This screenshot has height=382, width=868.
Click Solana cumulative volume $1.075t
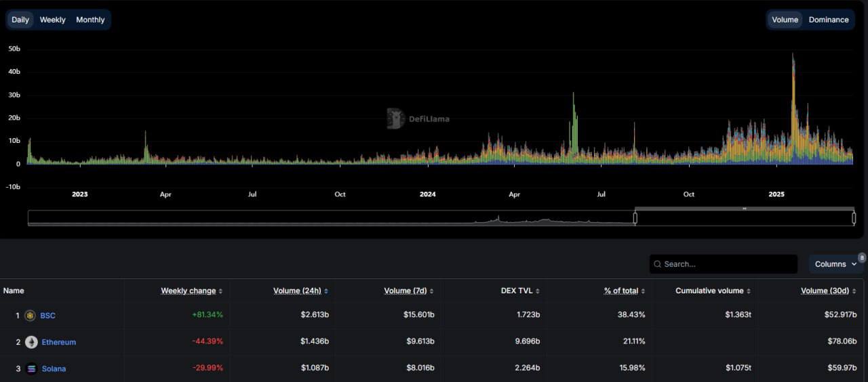(x=738, y=368)
